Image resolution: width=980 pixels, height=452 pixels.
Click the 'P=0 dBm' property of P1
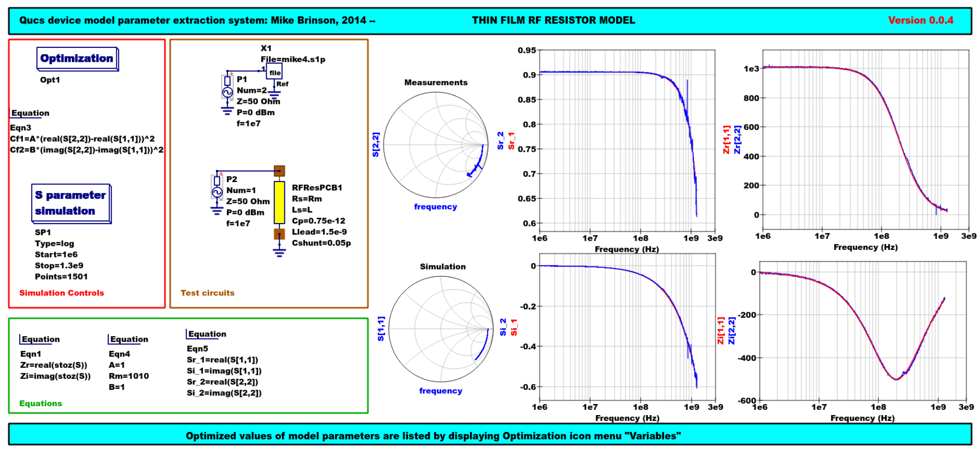coord(256,113)
